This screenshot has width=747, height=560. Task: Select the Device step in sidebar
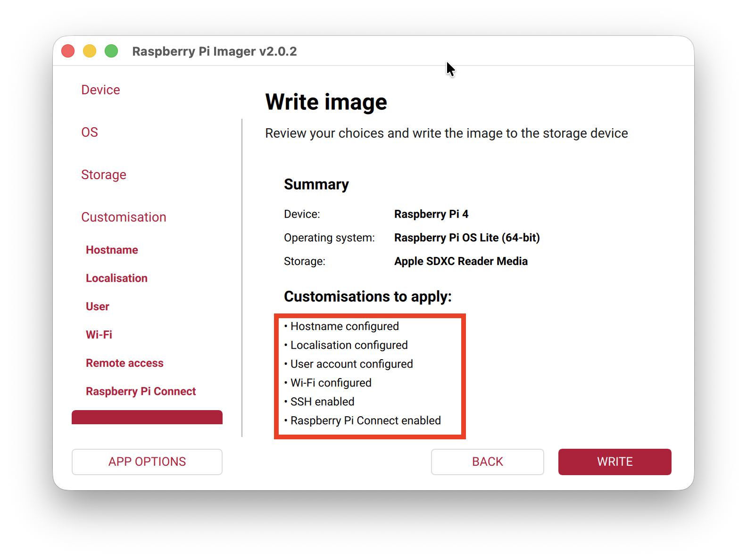(100, 90)
